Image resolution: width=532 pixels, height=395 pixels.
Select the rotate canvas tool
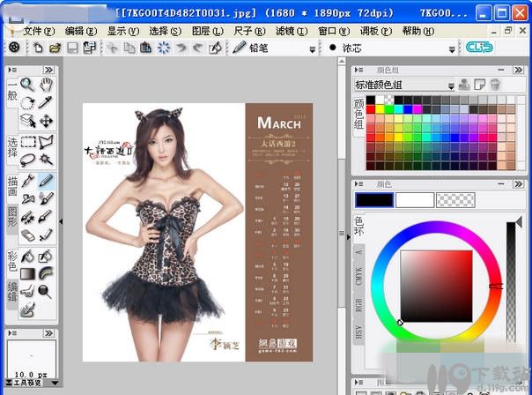[x=27, y=102]
